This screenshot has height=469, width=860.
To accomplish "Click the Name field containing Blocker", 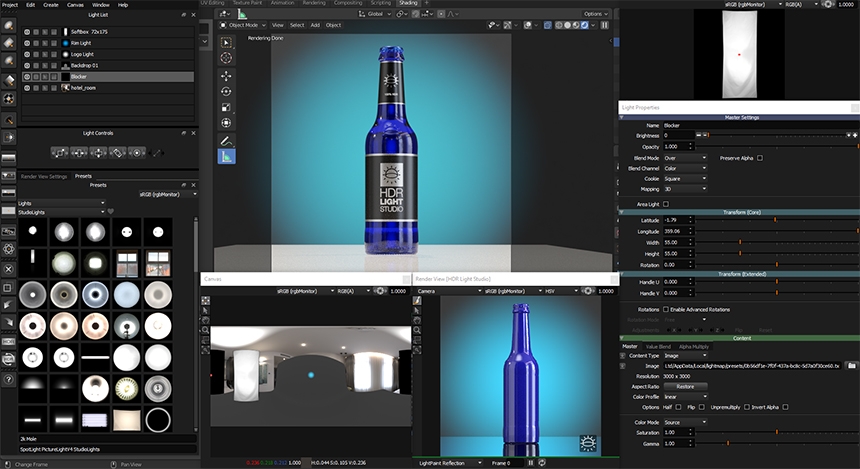I will tap(760, 126).
